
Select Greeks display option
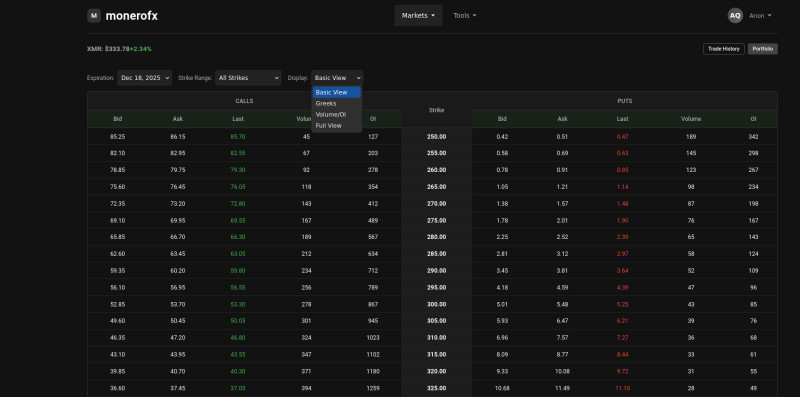(337, 104)
